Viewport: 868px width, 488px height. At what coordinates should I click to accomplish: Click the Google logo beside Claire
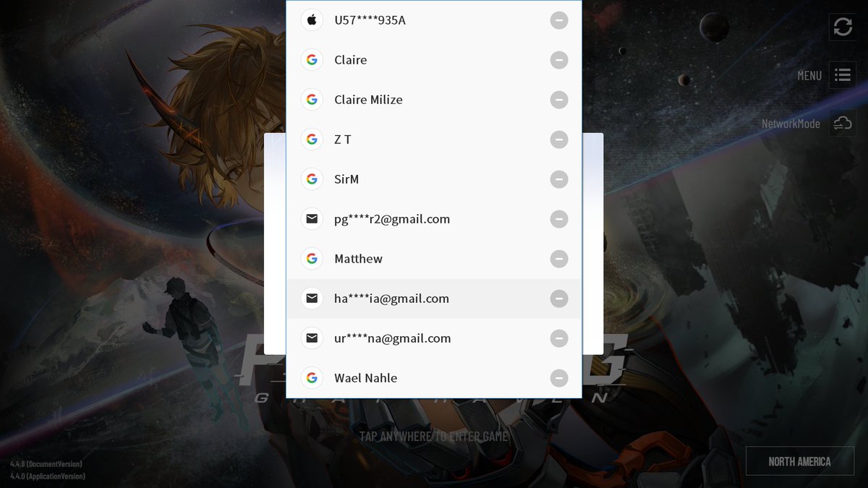(312, 60)
